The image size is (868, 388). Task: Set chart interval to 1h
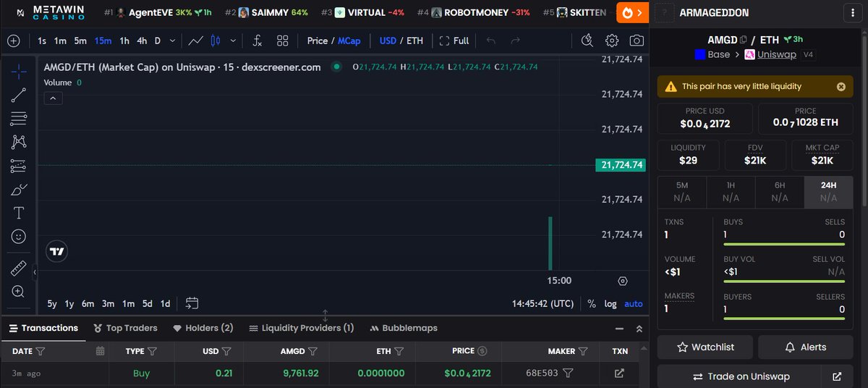point(124,41)
